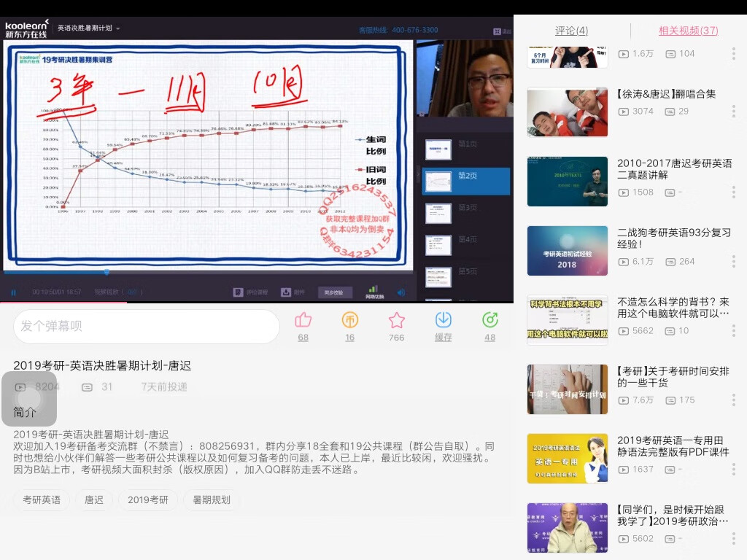Screen dimensions: 747x560
Task: Tap the video title 2019考研-英语决胜暑期计划-唐迟
Action: [102, 366]
